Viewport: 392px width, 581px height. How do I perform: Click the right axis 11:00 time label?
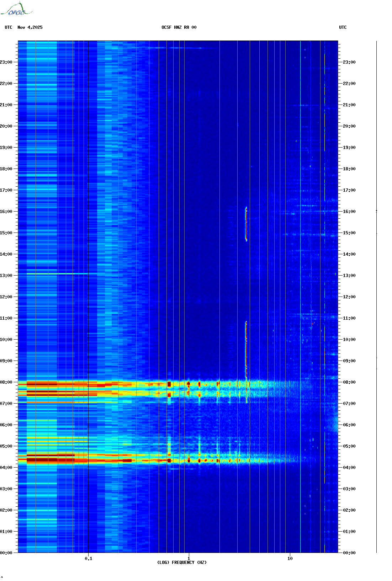coord(349,318)
